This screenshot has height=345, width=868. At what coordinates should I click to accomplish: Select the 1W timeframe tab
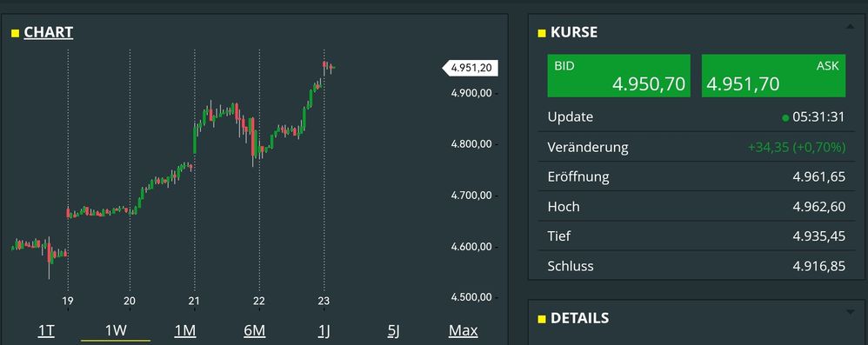[116, 330]
